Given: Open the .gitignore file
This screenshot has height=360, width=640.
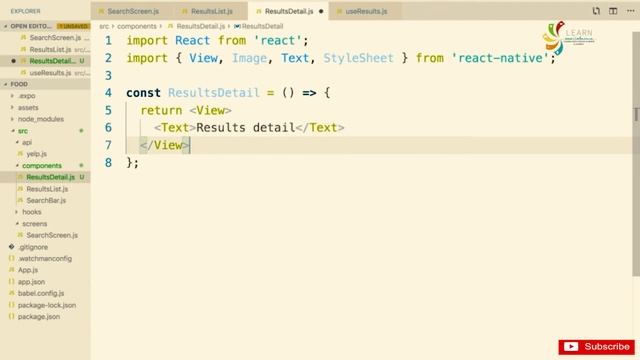Looking at the screenshot, I should coord(33,247).
